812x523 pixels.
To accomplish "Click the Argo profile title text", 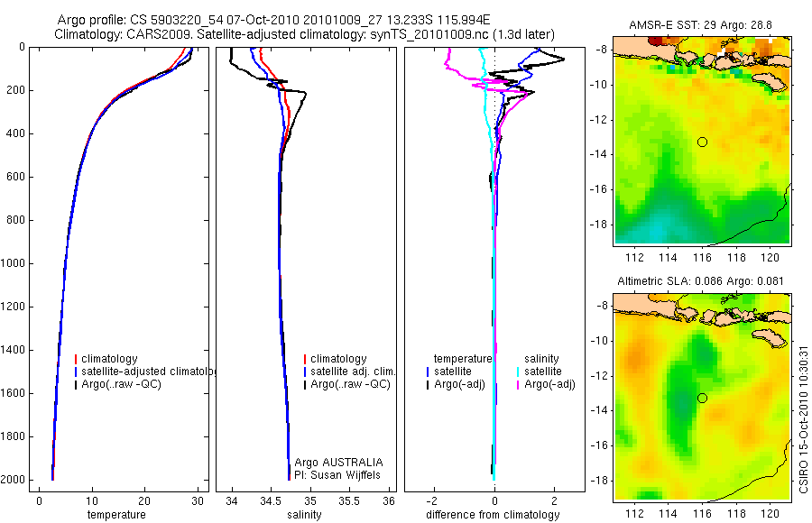I will click(x=273, y=20).
